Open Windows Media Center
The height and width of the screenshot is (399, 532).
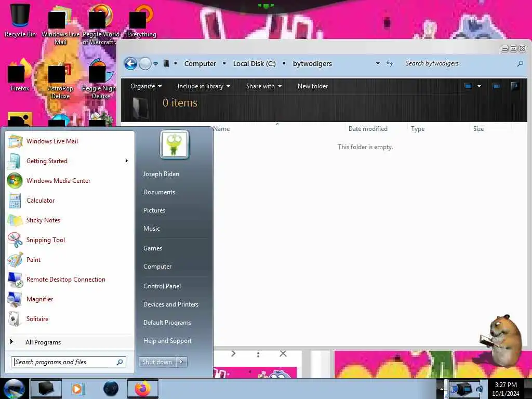(70, 180)
